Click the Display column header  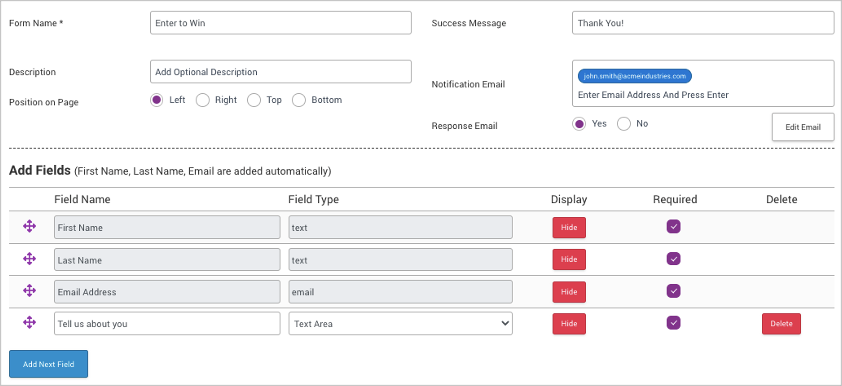point(569,200)
